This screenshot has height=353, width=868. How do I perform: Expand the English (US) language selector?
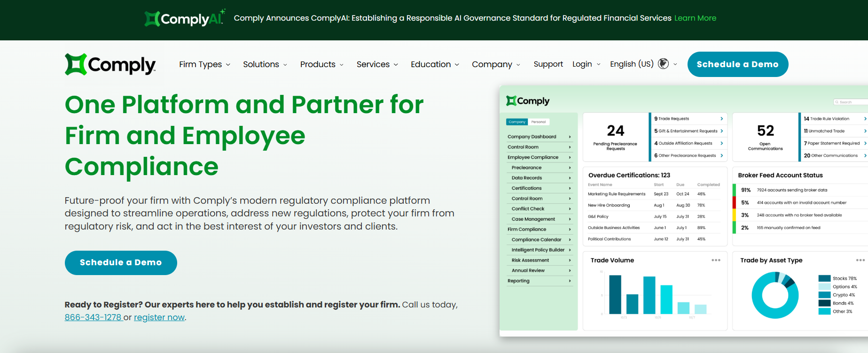click(x=632, y=64)
